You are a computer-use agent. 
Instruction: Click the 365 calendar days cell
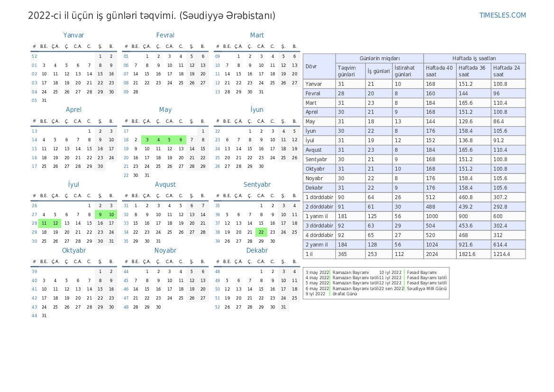pyautogui.click(x=350, y=254)
